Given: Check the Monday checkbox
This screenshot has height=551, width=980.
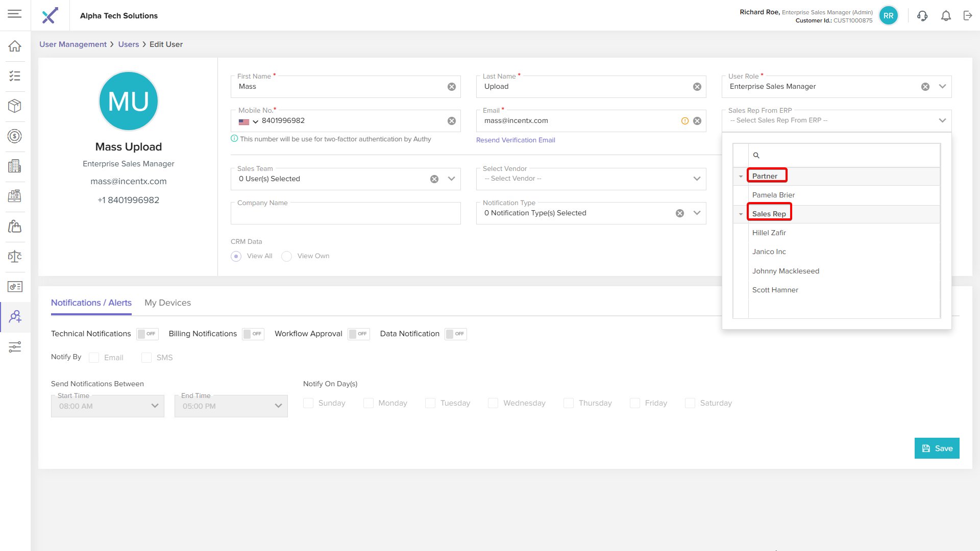Looking at the screenshot, I should (x=368, y=403).
